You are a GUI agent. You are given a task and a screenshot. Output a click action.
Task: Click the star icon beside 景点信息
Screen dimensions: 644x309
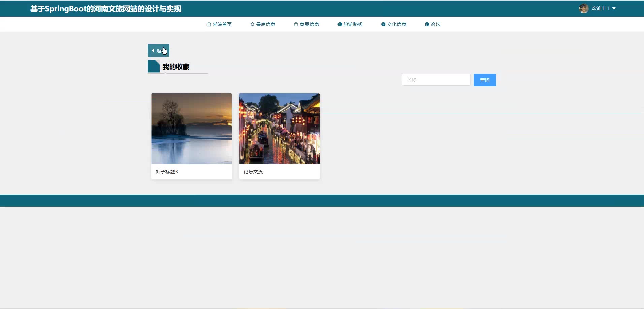pos(252,24)
